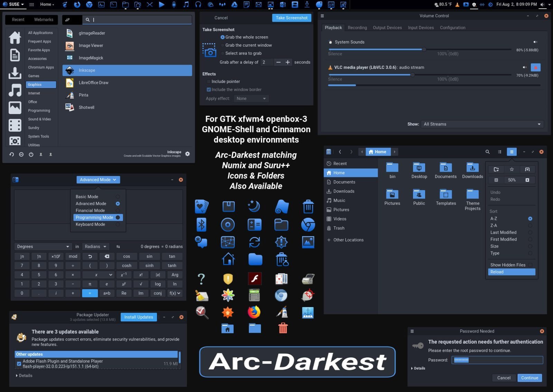Click the Install Updates button

[x=138, y=317]
